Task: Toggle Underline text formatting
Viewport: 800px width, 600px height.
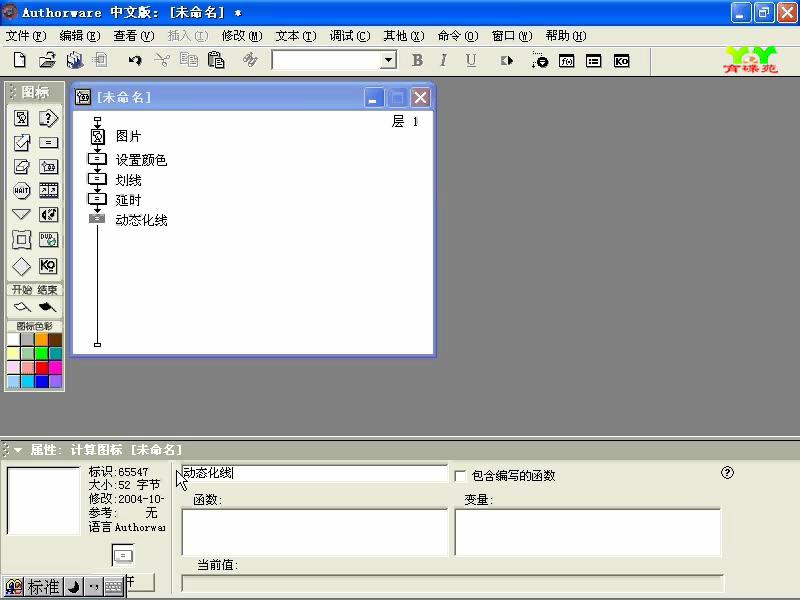Action: pos(471,60)
